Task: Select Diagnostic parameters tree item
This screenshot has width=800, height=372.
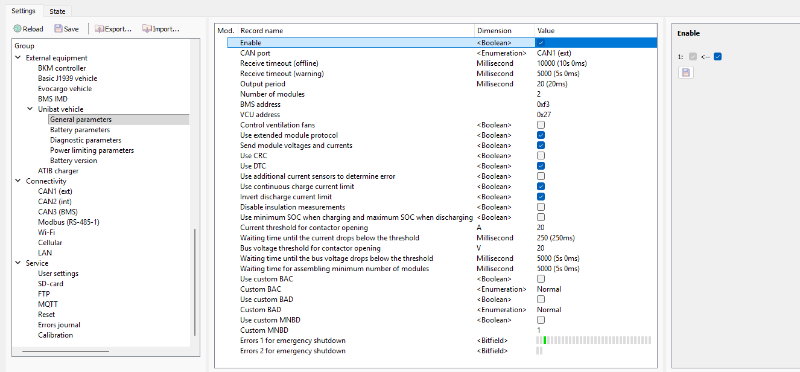Action: (x=86, y=140)
